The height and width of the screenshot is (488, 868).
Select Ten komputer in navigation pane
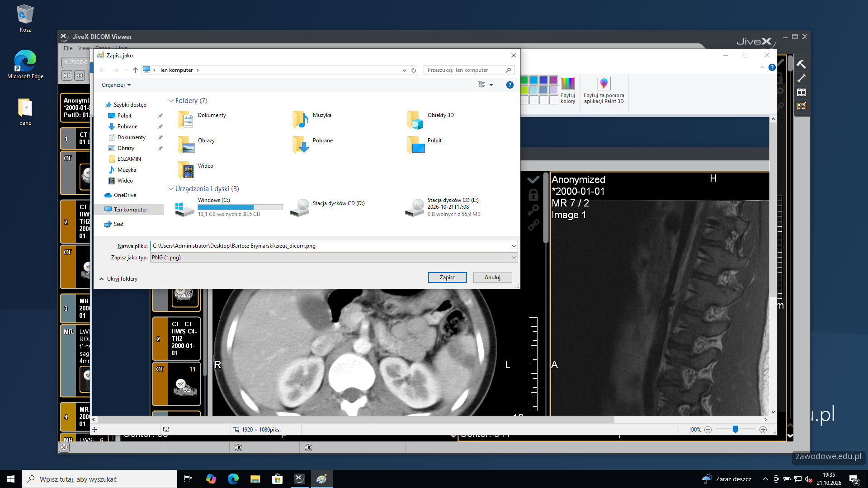[130, 210]
